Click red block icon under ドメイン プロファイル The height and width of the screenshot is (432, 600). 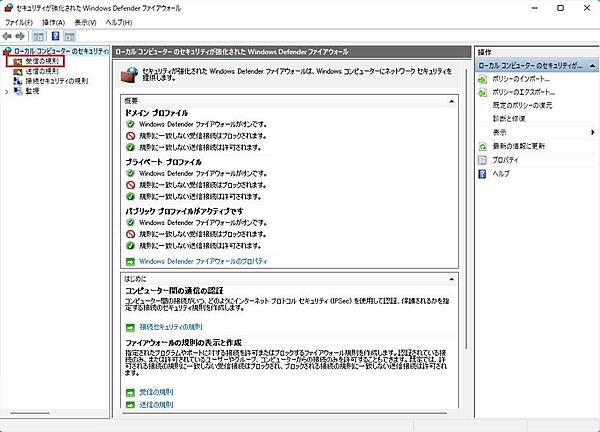tap(130, 136)
